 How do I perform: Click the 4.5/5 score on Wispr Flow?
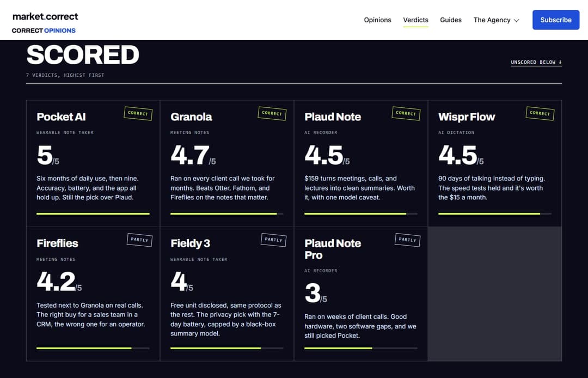tap(461, 155)
